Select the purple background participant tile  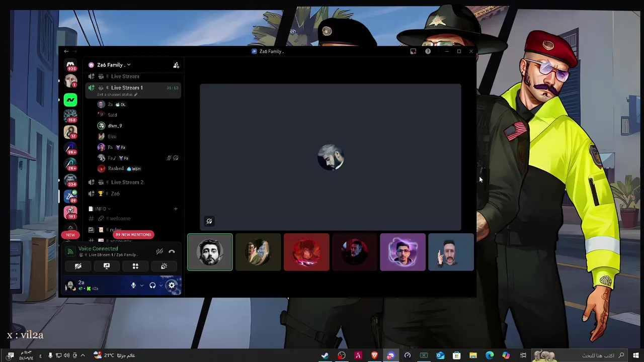pyautogui.click(x=403, y=252)
